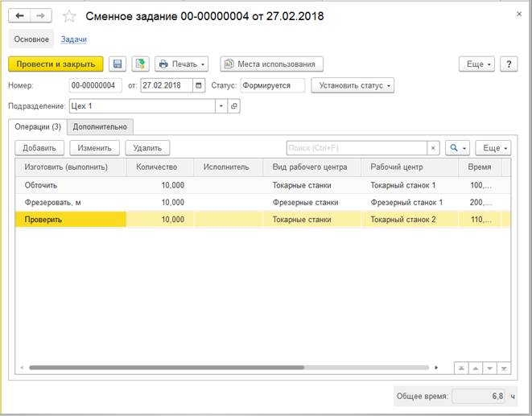532x416 pixels.
Task: Click the Места использования button
Action: (272, 64)
